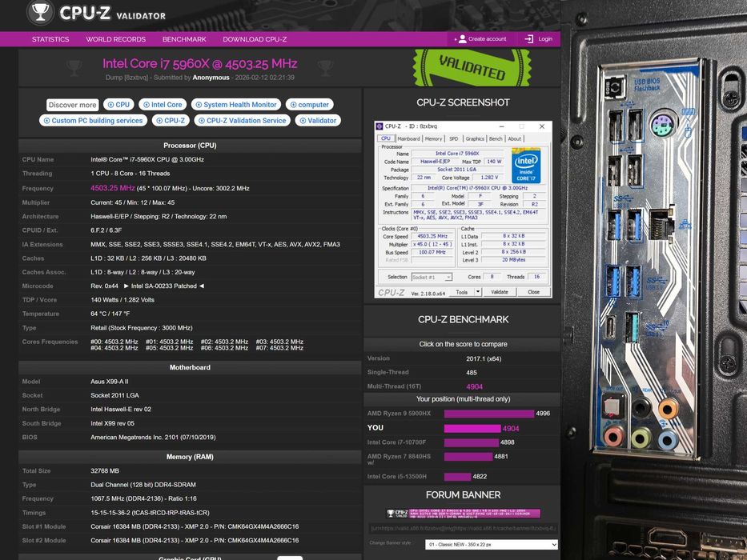Click the Close button in CPU-Z window
747x560 pixels.
pyautogui.click(x=533, y=292)
